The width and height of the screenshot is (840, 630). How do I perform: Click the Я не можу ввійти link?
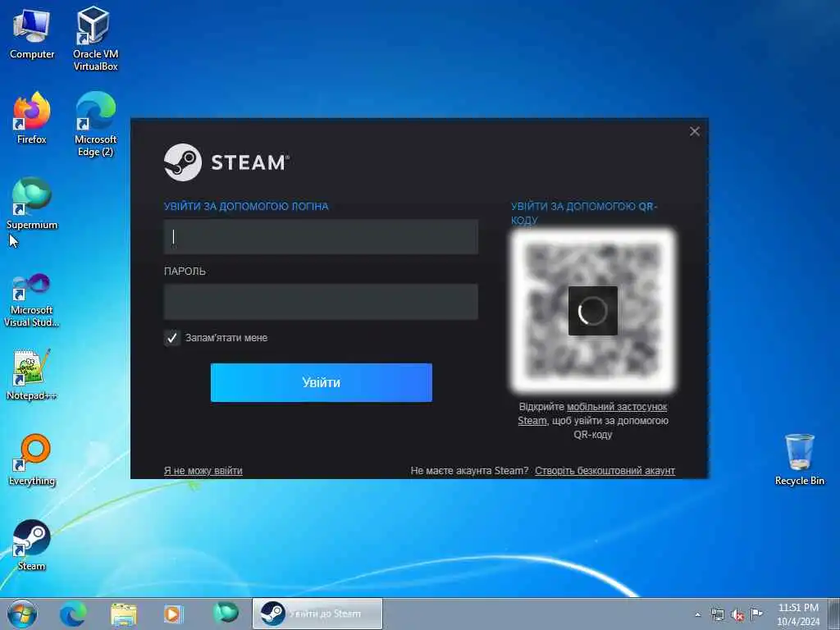pos(203,470)
